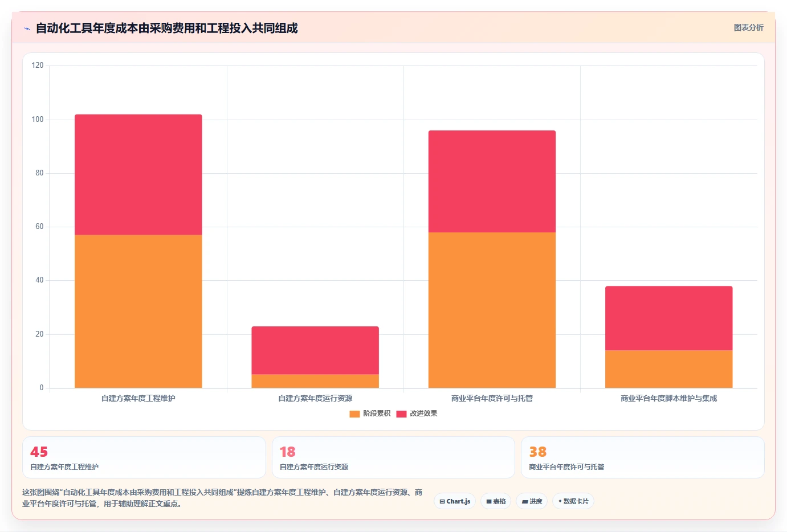Click the red bar segment for 商业平台年度许可与托管

click(492, 181)
